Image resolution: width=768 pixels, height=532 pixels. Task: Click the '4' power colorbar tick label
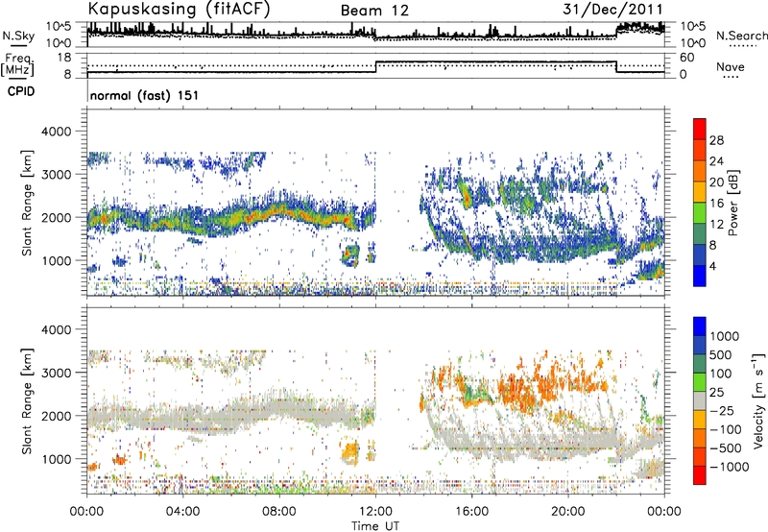pyautogui.click(x=713, y=267)
